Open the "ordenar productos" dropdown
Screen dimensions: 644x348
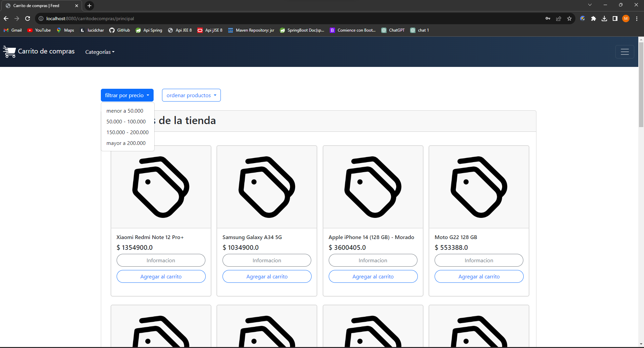pyautogui.click(x=191, y=95)
